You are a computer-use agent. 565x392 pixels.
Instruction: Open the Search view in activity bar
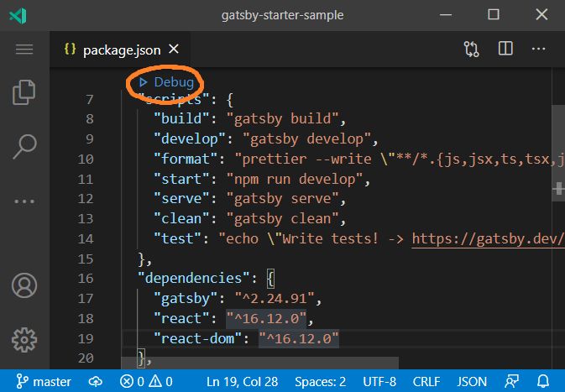(24, 146)
